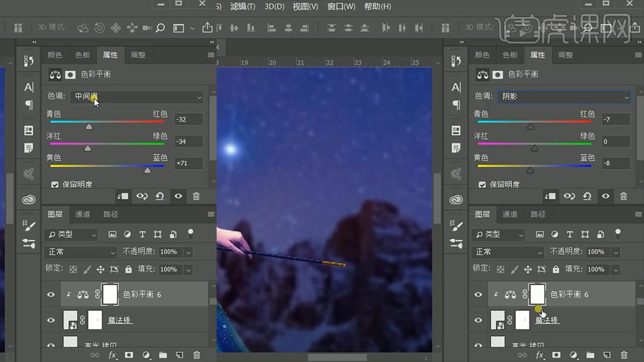This screenshot has width=644, height=362.
Task: Click the search magnifier icon in the options bar
Action: pos(160,28)
